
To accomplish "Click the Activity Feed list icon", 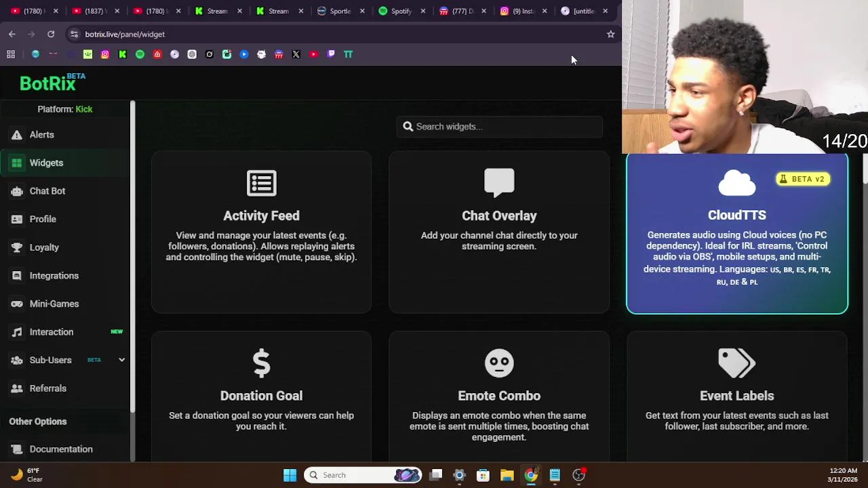I will pos(261,183).
